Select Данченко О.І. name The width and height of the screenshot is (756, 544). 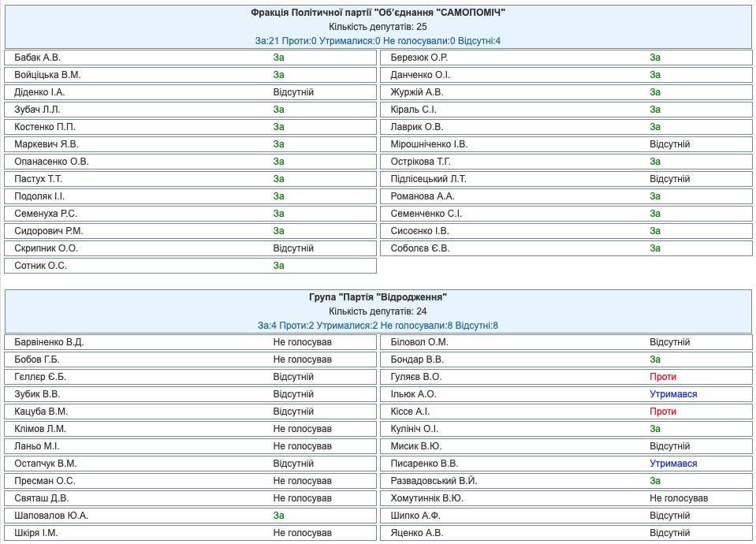pos(420,75)
